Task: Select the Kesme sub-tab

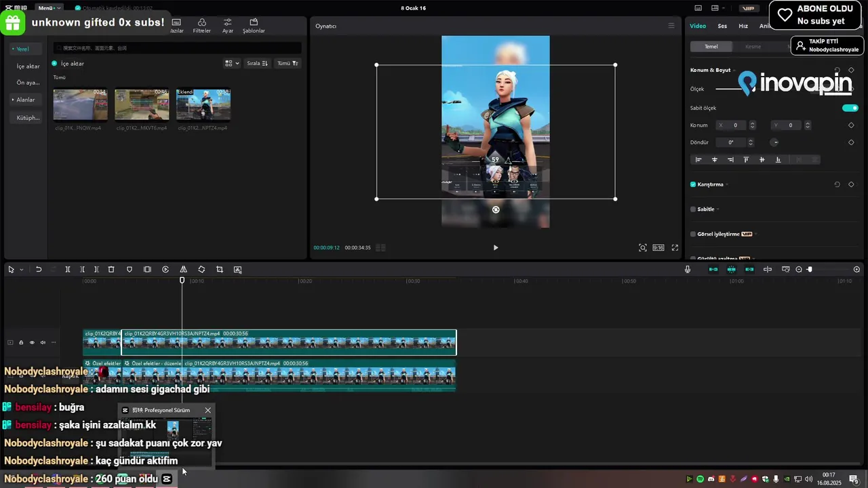Action: [753, 47]
